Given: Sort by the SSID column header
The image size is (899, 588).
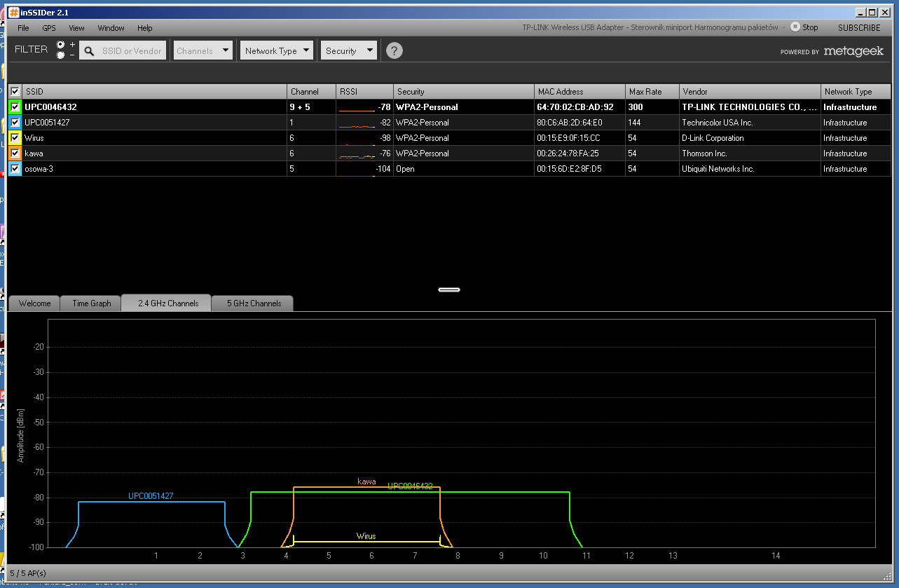Looking at the screenshot, I should [x=155, y=91].
